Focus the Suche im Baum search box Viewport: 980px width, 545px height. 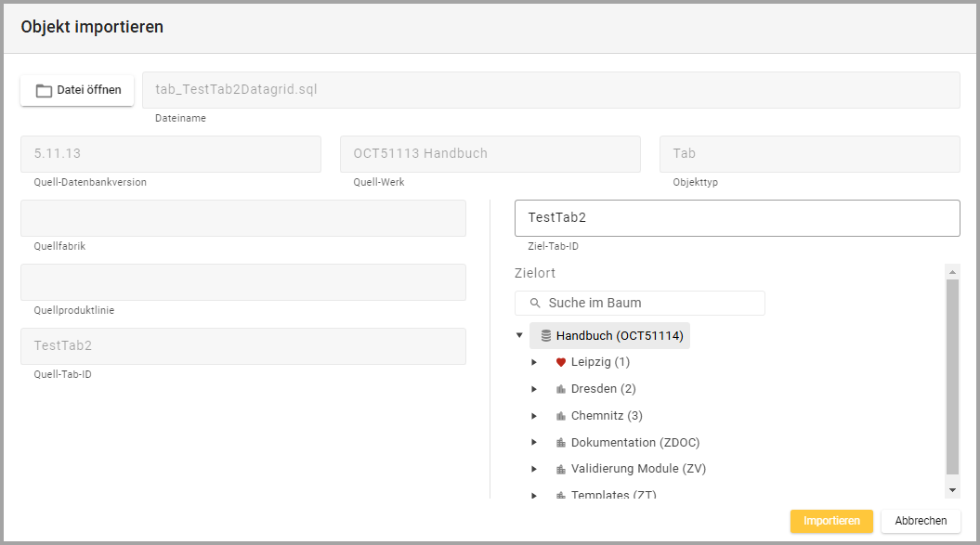650,304
